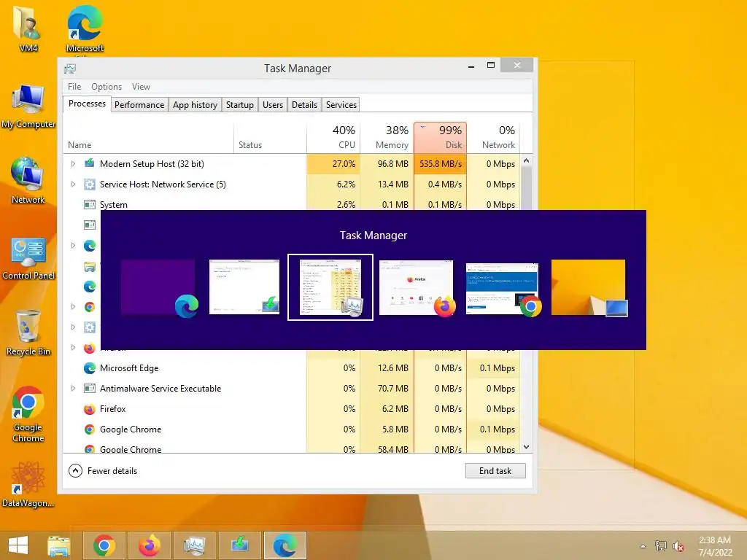Select the Microsoft Edge process name
Image resolution: width=747 pixels, height=560 pixels.
click(129, 368)
